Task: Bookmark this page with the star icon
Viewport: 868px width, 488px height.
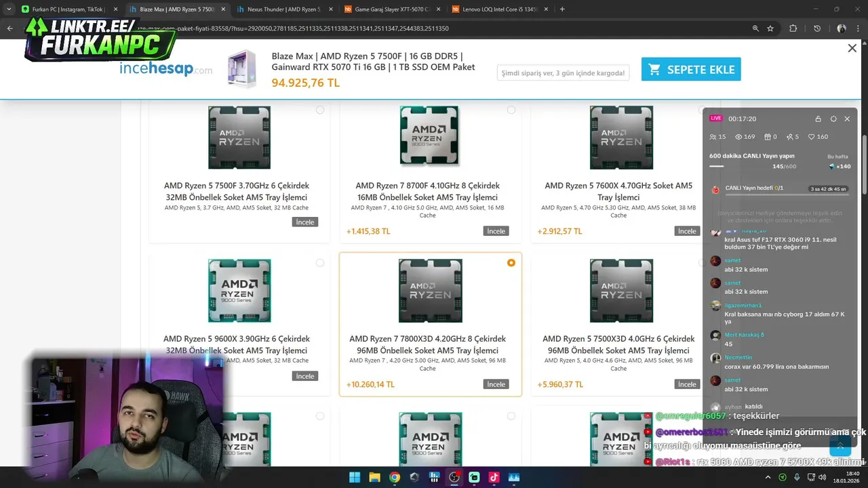Action: [770, 28]
